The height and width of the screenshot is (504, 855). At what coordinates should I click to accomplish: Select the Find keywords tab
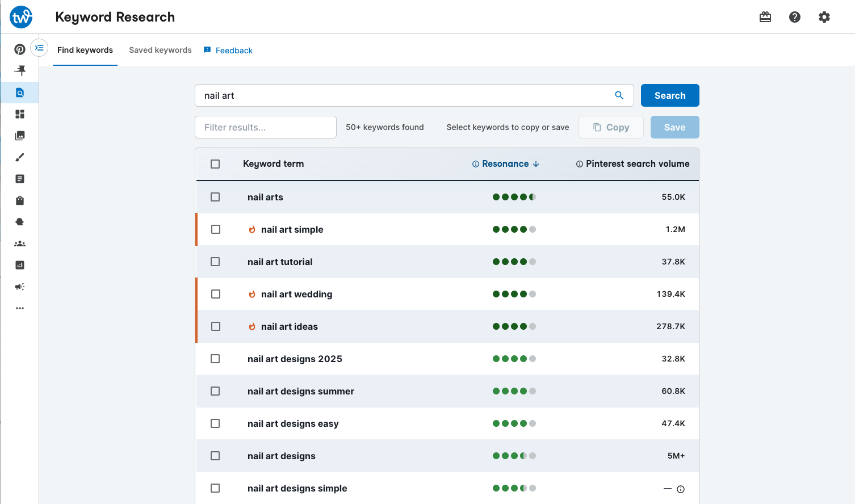tap(85, 50)
